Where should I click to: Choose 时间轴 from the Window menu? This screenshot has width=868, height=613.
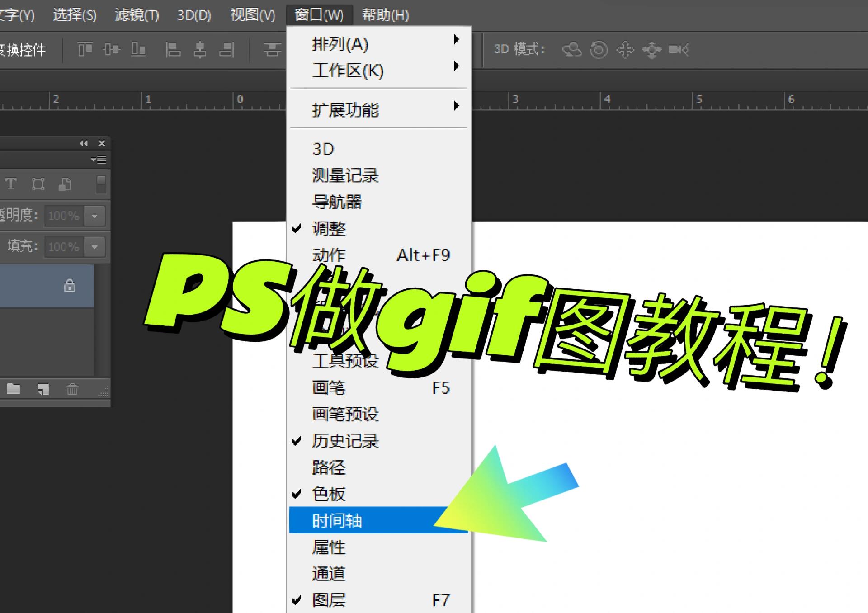[378, 520]
